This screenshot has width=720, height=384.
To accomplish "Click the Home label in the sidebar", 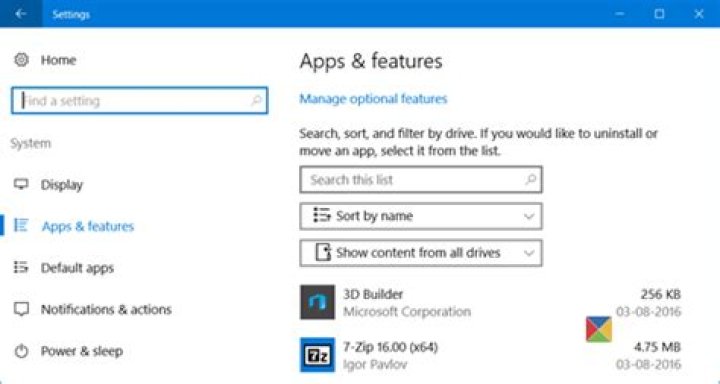I will 58,60.
